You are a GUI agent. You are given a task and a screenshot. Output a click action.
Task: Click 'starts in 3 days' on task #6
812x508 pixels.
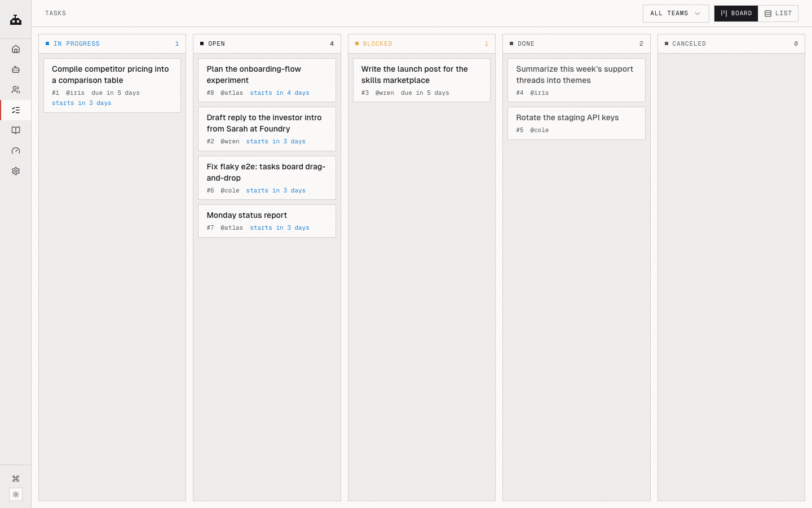click(276, 191)
